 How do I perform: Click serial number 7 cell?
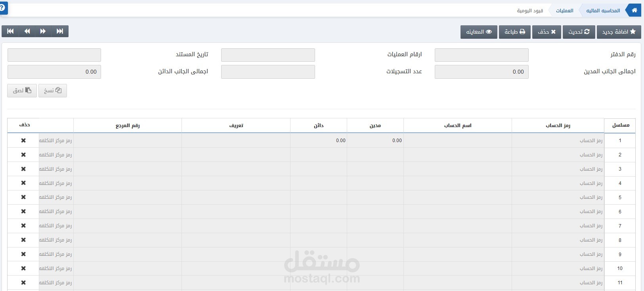620,226
